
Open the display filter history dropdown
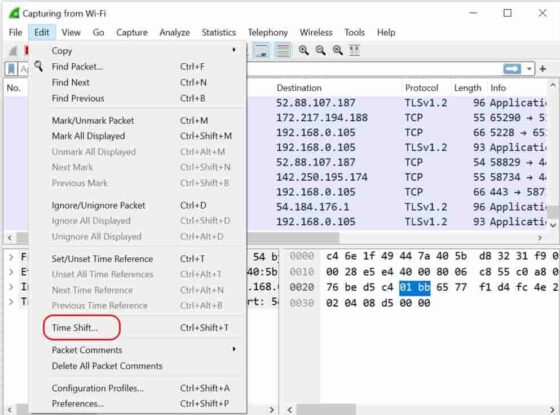click(529, 69)
